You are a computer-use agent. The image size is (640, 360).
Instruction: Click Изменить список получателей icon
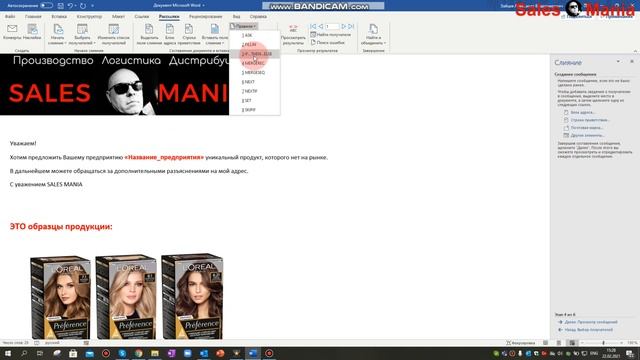(113, 34)
